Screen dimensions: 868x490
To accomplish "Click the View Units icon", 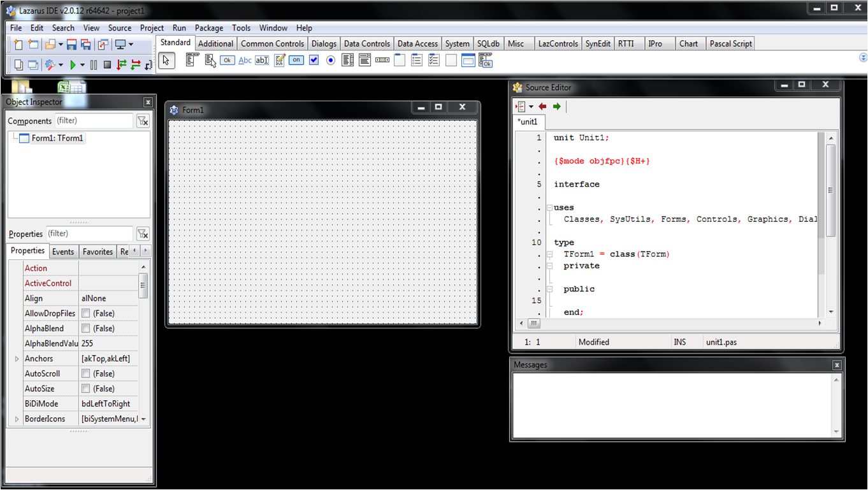I will [18, 65].
